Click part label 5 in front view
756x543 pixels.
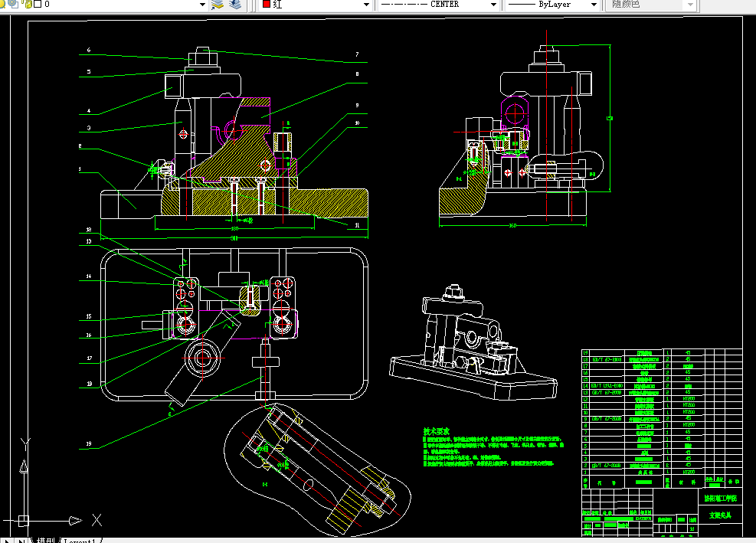89,72
